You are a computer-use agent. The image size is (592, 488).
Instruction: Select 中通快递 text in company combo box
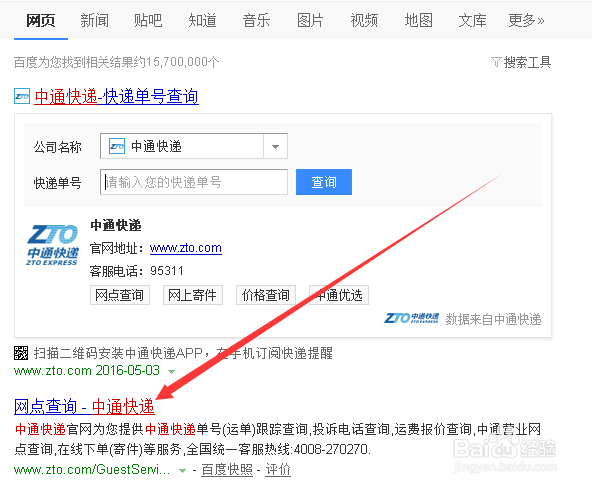click(x=157, y=146)
